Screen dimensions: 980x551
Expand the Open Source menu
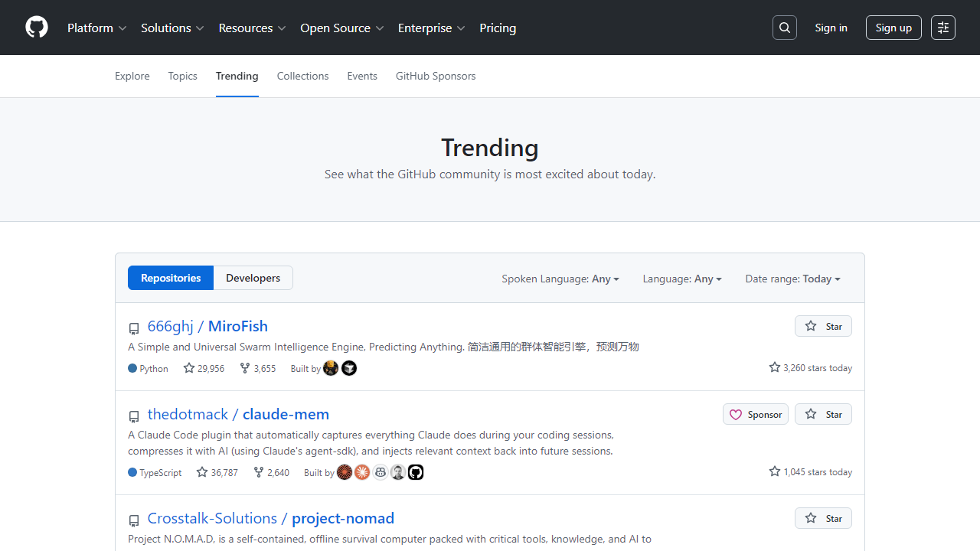[342, 28]
